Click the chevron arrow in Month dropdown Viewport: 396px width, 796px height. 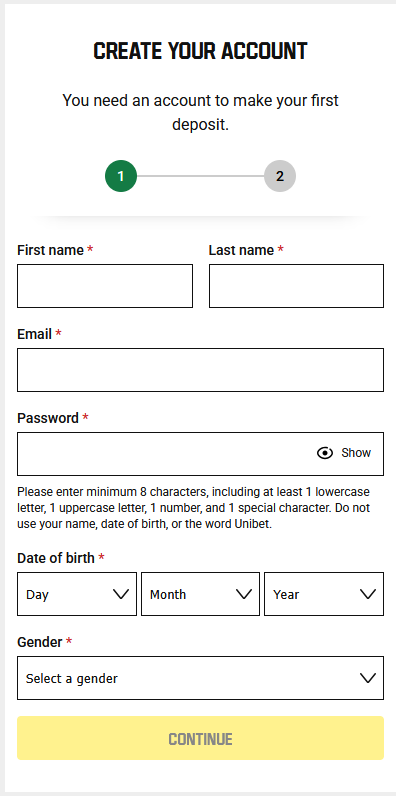244,594
